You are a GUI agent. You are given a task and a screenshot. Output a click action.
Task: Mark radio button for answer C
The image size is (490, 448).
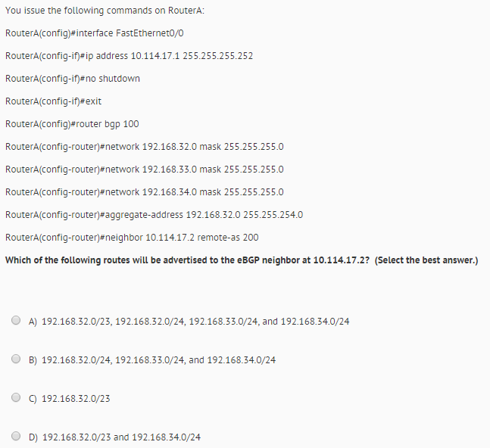[x=16, y=397]
